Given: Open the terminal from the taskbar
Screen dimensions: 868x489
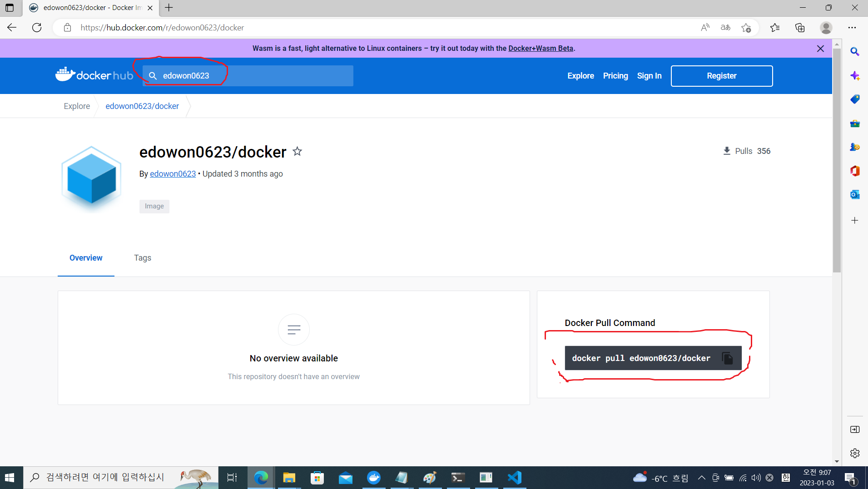Looking at the screenshot, I should (458, 477).
